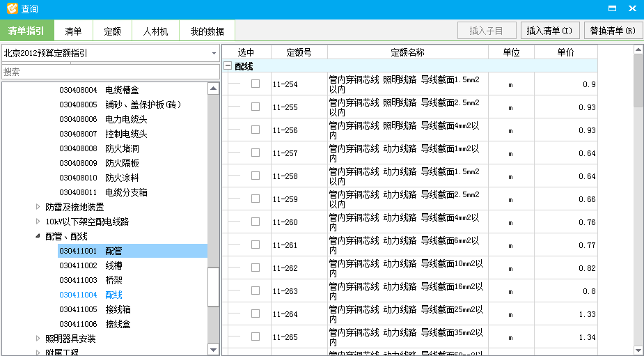
Task: Select tree item 030408010 防火涂料
Action: pos(99,178)
